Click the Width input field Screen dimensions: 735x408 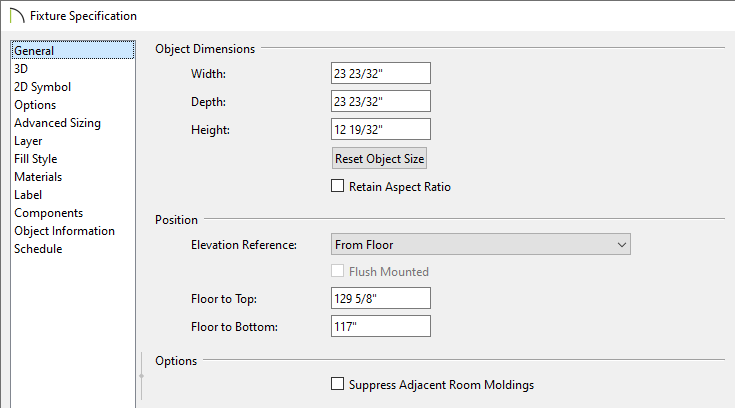[x=381, y=73]
